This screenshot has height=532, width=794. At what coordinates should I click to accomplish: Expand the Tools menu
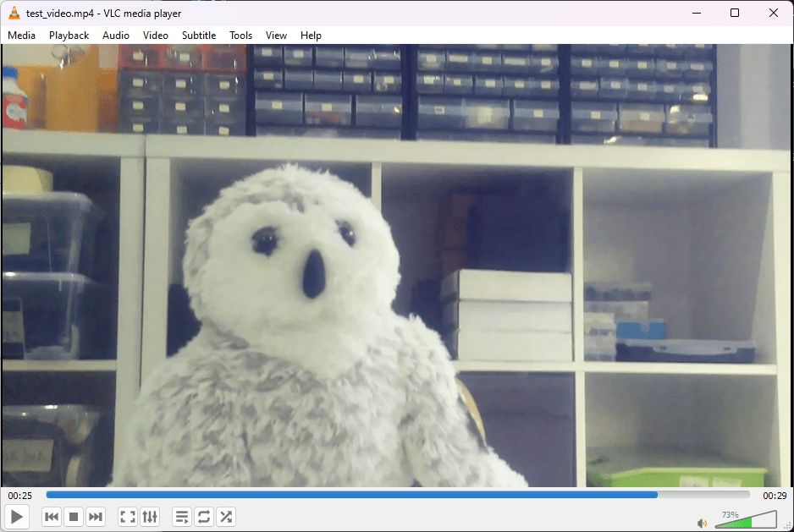coord(241,36)
